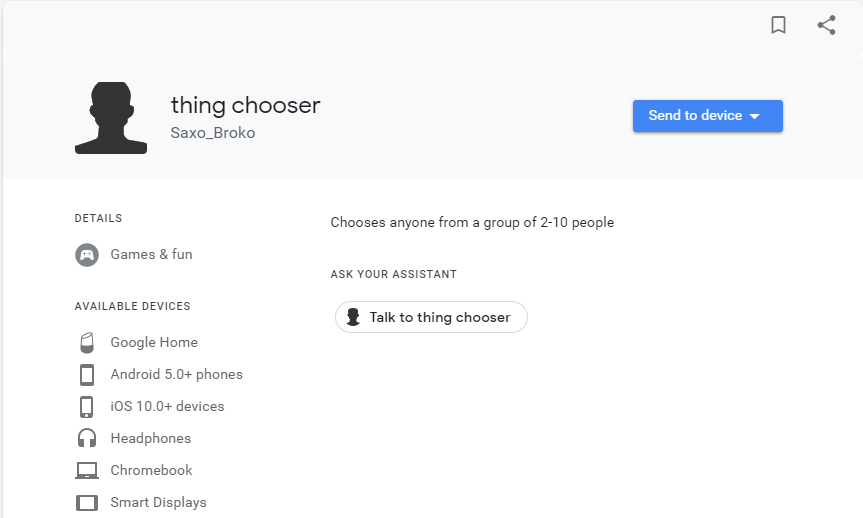The height and width of the screenshot is (518, 863).
Task: Click the Smart Displays icon
Action: (x=87, y=502)
